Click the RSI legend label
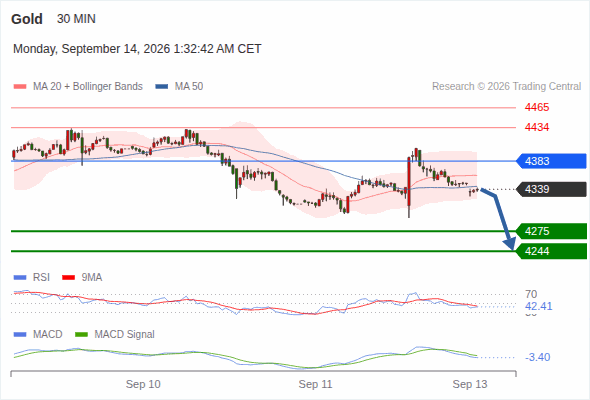Screen dimensions: 590x400 pyautogui.click(x=41, y=278)
